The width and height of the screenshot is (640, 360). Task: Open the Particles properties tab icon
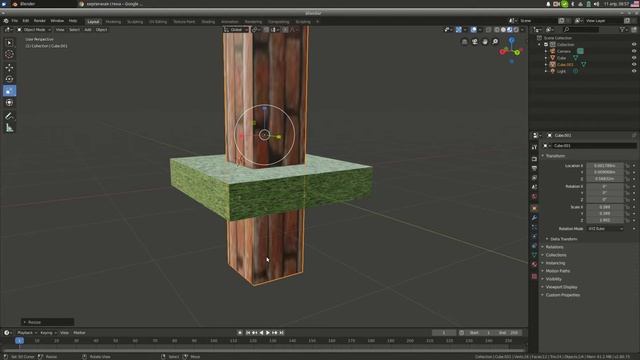(534, 227)
